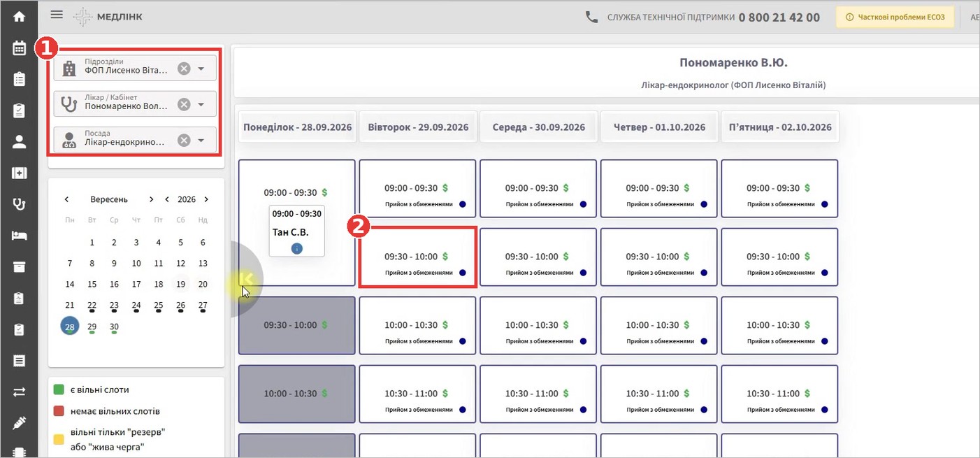The height and width of the screenshot is (458, 980).
Task: Open the first-aid kit icon in the sidebar
Action: click(x=19, y=173)
